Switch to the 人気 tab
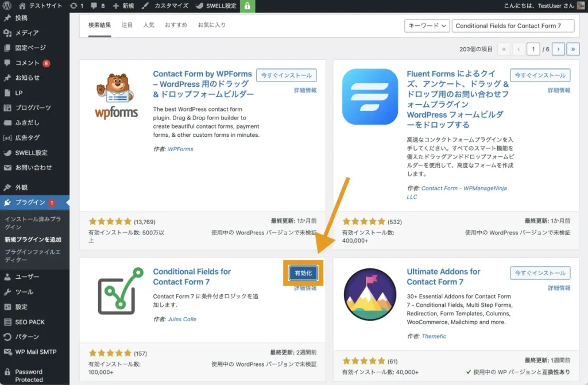 click(149, 26)
